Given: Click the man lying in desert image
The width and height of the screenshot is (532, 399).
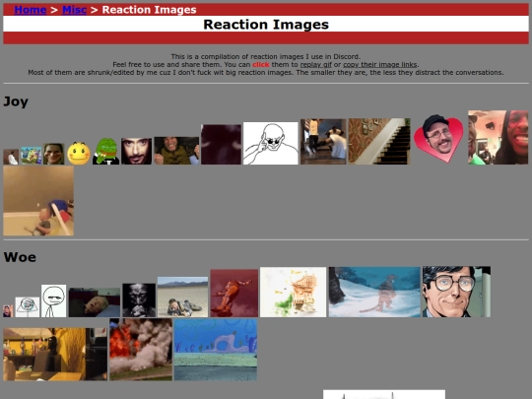Looking at the screenshot, I should (x=182, y=298).
